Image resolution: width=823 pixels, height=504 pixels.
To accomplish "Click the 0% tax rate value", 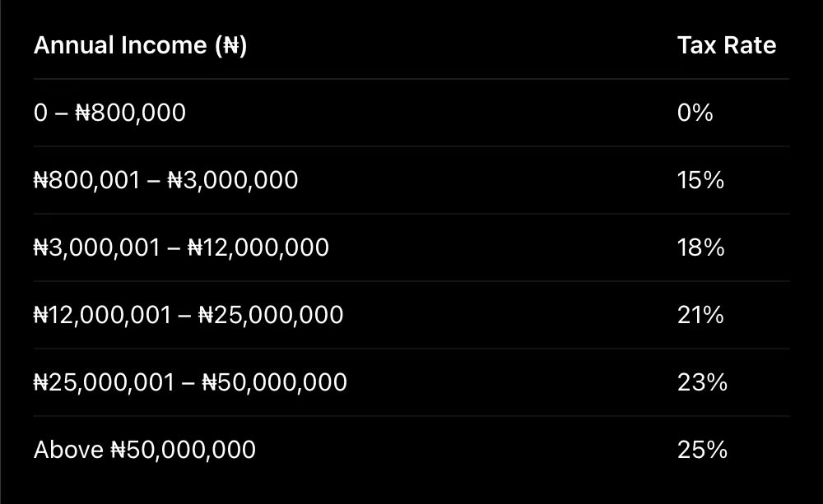I will [x=695, y=113].
